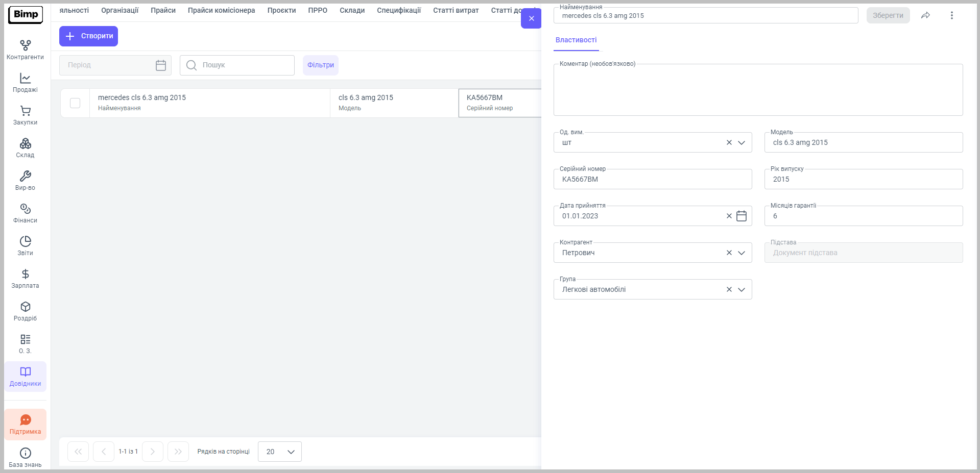The height and width of the screenshot is (473, 980).
Task: Go to first page of list
Action: [78, 452]
